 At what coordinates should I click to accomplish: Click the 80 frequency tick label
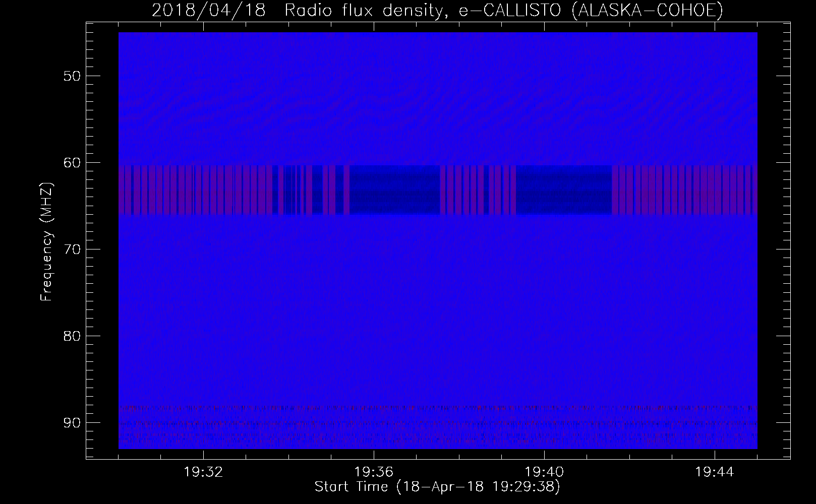click(x=72, y=336)
